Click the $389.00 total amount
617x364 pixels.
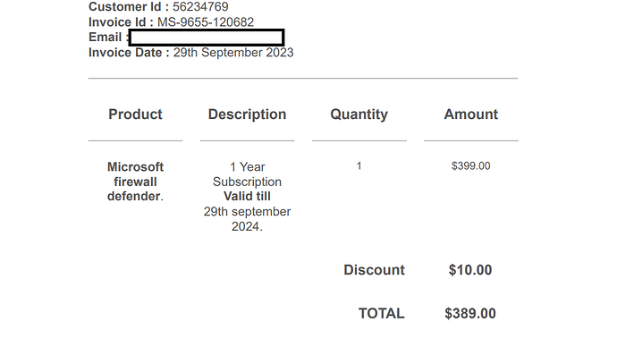(470, 314)
